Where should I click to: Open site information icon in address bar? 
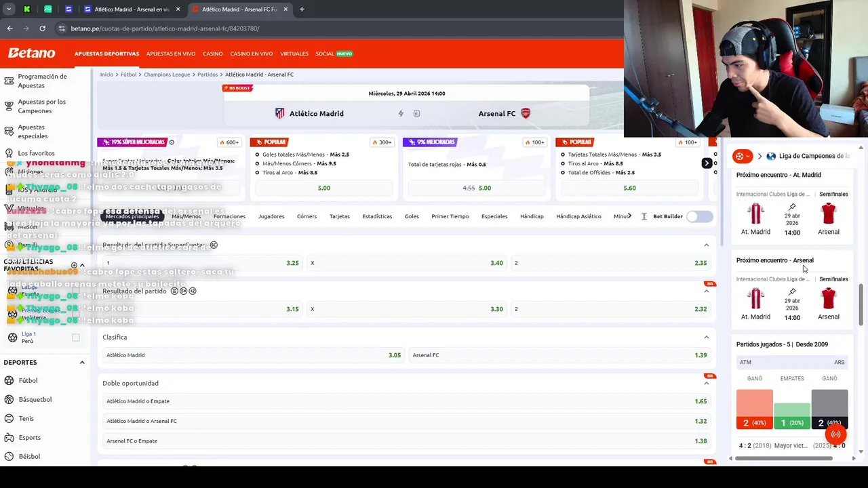point(62,28)
